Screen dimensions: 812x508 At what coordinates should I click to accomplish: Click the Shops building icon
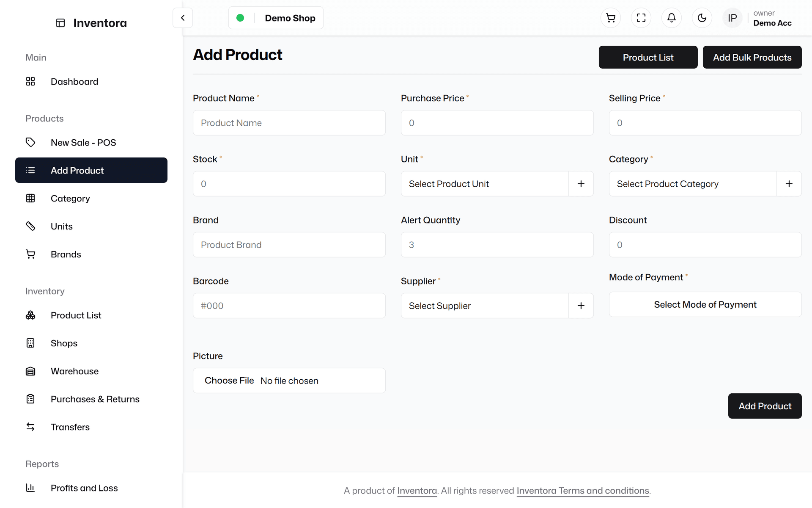(30, 343)
